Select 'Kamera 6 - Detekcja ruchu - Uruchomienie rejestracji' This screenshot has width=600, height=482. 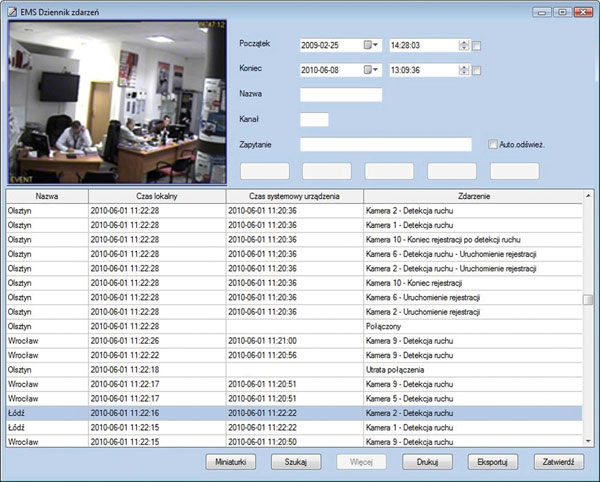(x=294, y=254)
